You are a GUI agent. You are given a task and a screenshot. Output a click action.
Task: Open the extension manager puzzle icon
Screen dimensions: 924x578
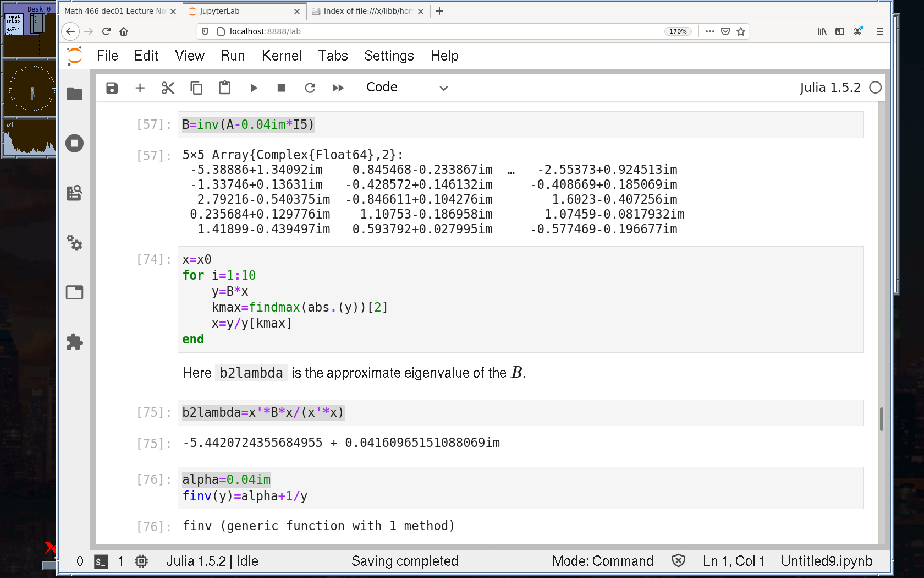click(x=74, y=342)
